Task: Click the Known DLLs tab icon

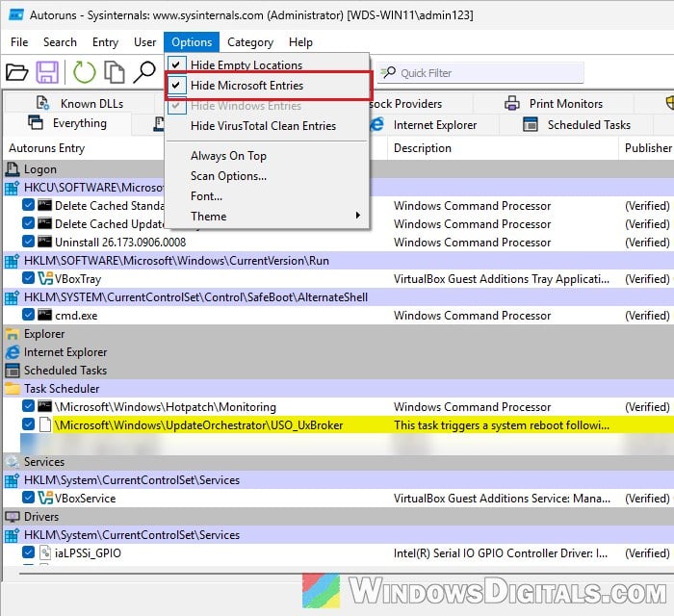Action: pos(42,103)
